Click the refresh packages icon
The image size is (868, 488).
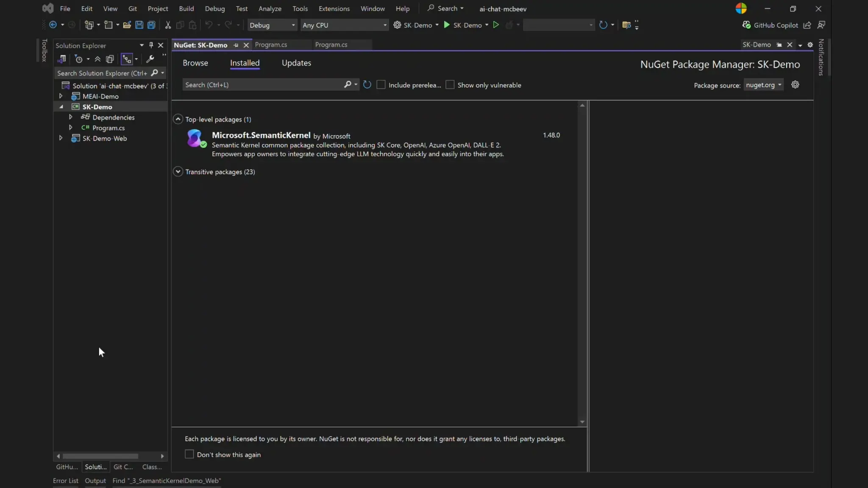[x=367, y=85]
